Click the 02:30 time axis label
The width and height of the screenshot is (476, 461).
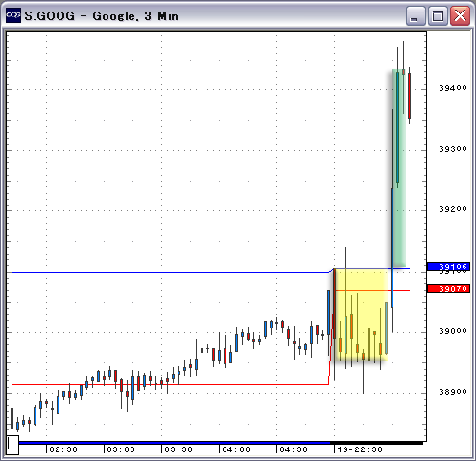pyautogui.click(x=63, y=449)
